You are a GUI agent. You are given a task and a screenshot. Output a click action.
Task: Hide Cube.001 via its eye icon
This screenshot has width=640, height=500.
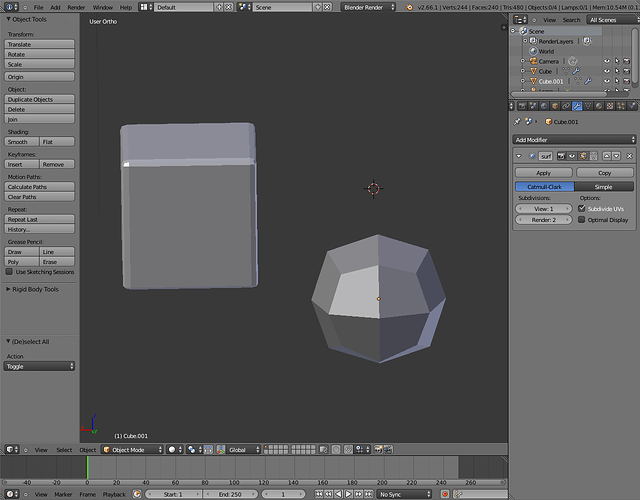[x=607, y=81]
